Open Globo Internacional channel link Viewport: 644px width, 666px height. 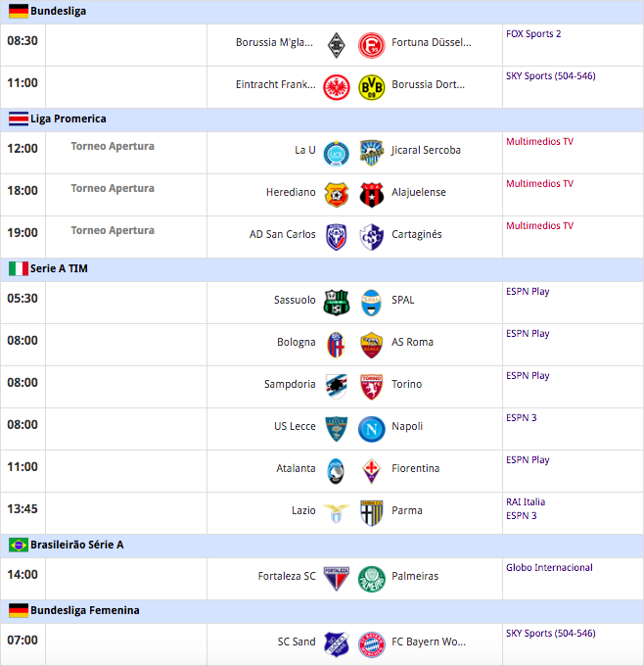(549, 567)
